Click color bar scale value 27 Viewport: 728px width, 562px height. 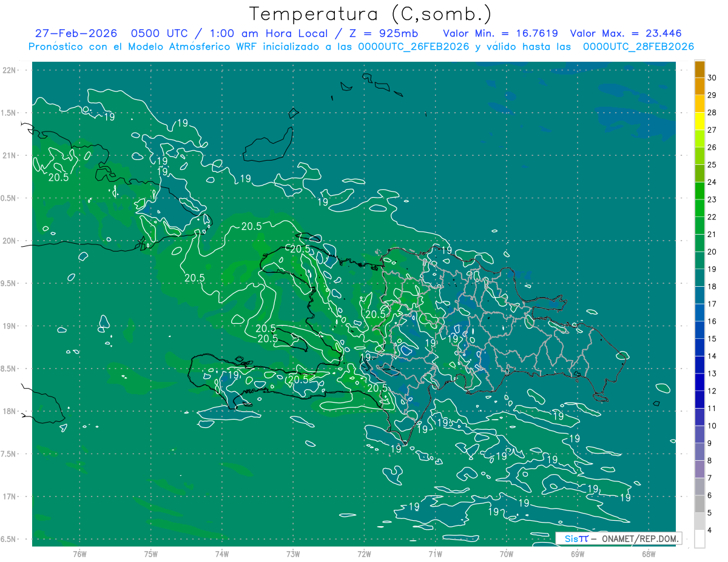tap(712, 130)
